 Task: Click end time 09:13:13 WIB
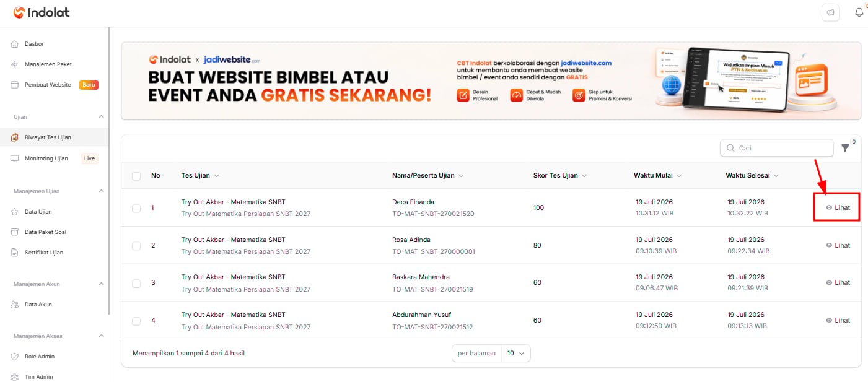point(747,326)
